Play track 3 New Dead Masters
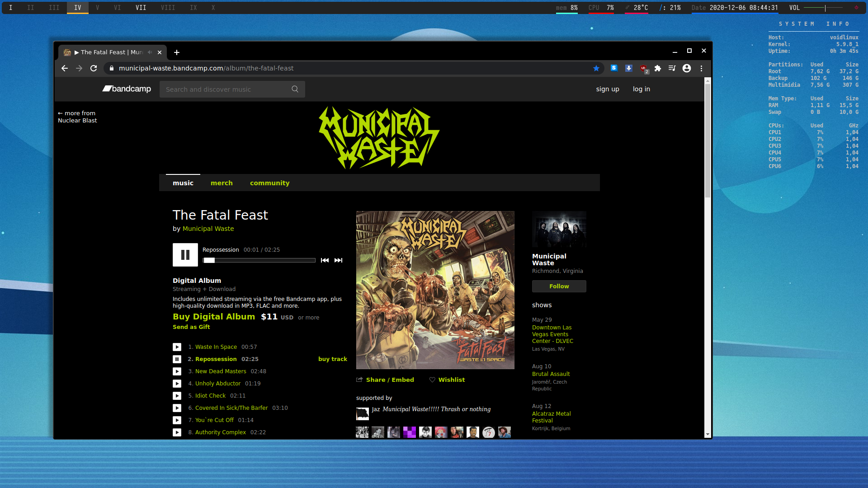 [x=177, y=371]
